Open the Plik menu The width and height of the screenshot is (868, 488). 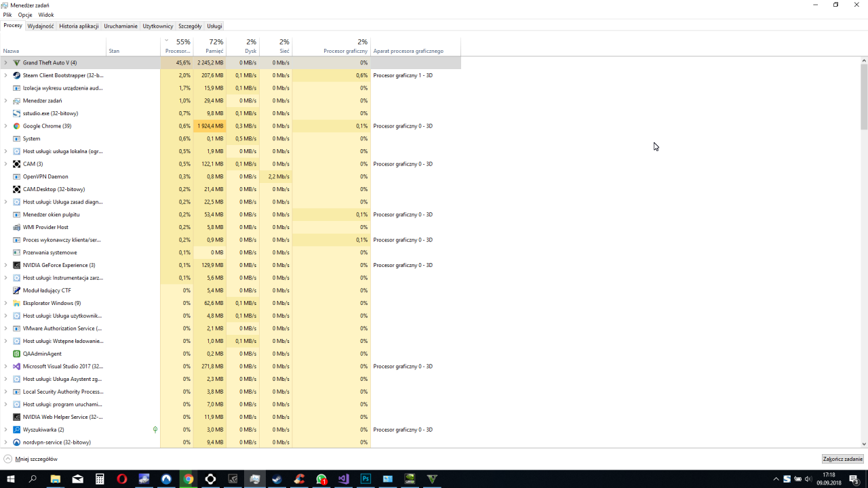coord(7,15)
